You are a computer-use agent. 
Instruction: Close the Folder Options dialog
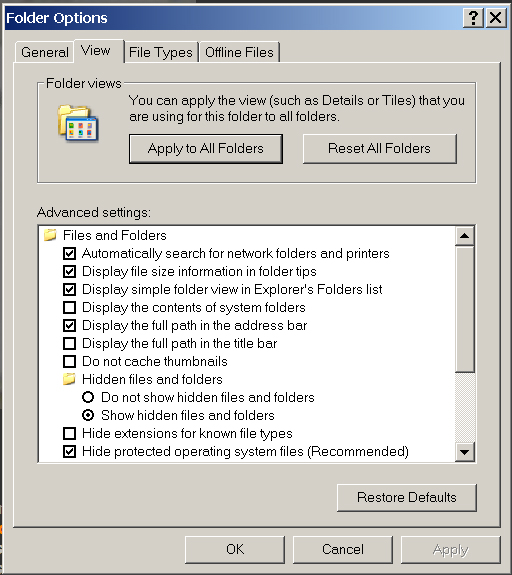tap(496, 18)
